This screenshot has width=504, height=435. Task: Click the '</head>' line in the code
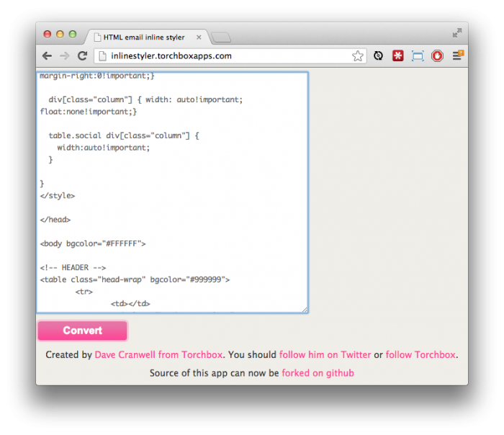click(55, 220)
